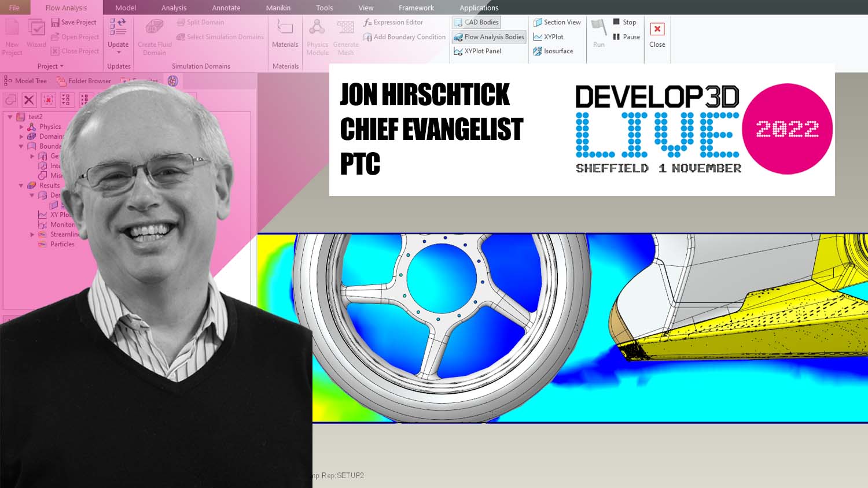Expand the Physics node in the model tree
Viewport: 868px width, 488px height.
(x=23, y=126)
